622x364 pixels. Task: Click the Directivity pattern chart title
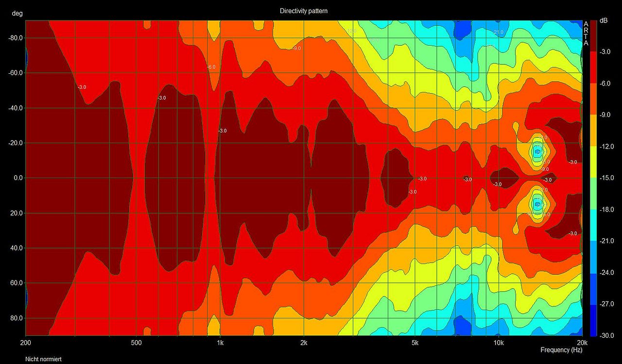click(x=303, y=11)
